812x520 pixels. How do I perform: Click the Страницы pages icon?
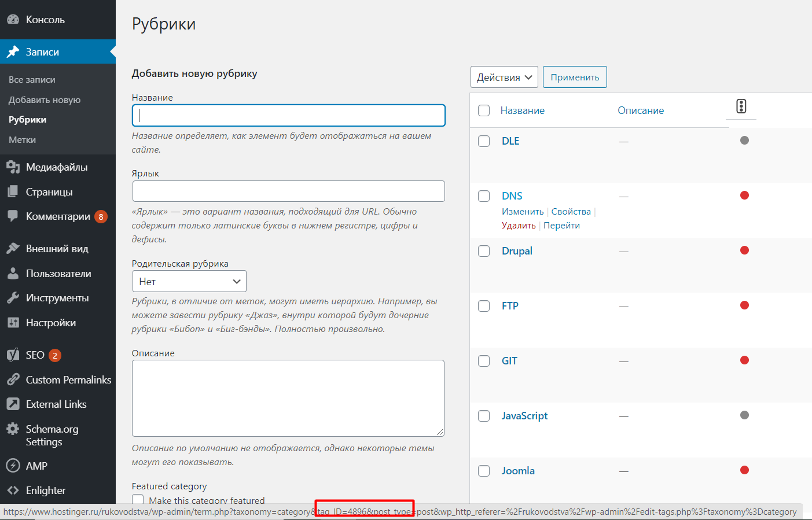13,191
